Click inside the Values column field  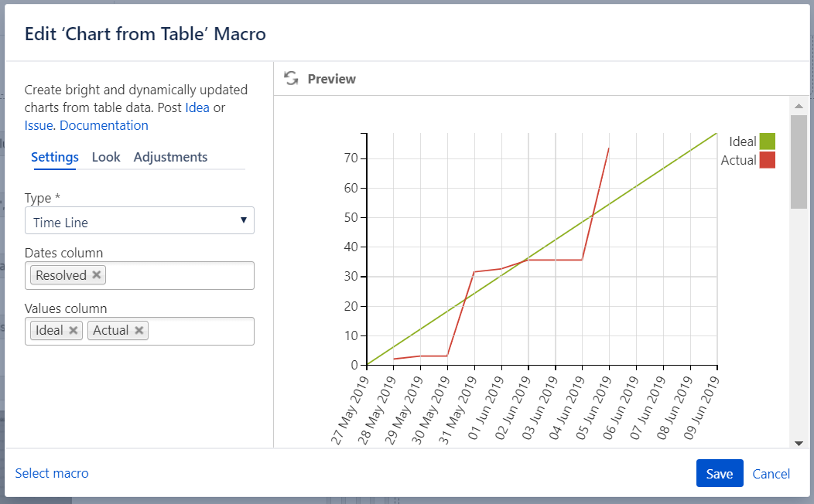200,331
